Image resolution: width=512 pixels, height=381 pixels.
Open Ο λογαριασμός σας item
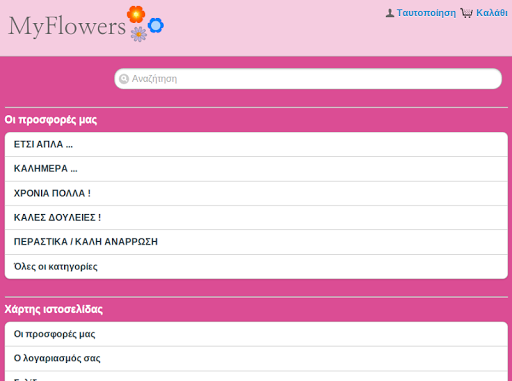256,358
